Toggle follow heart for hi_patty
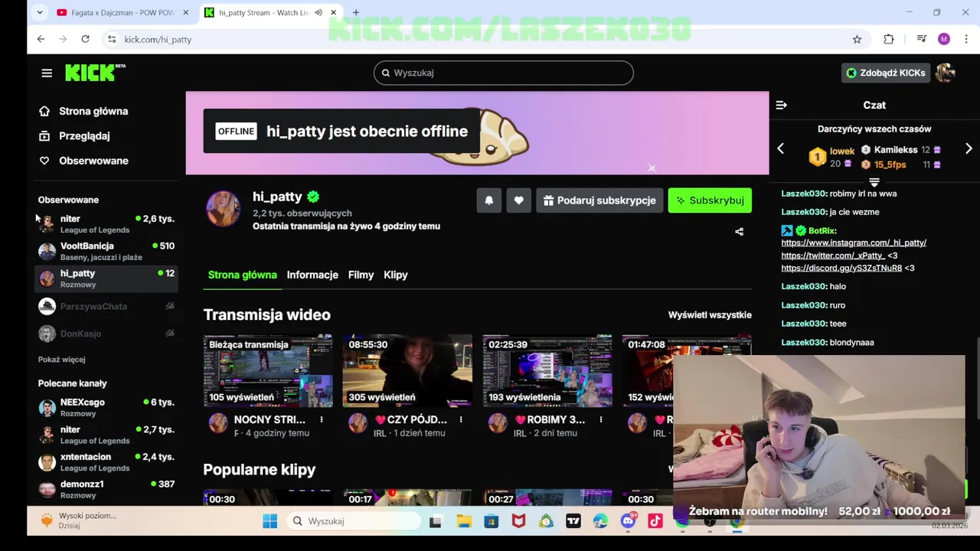This screenshot has height=551, width=980. 518,201
